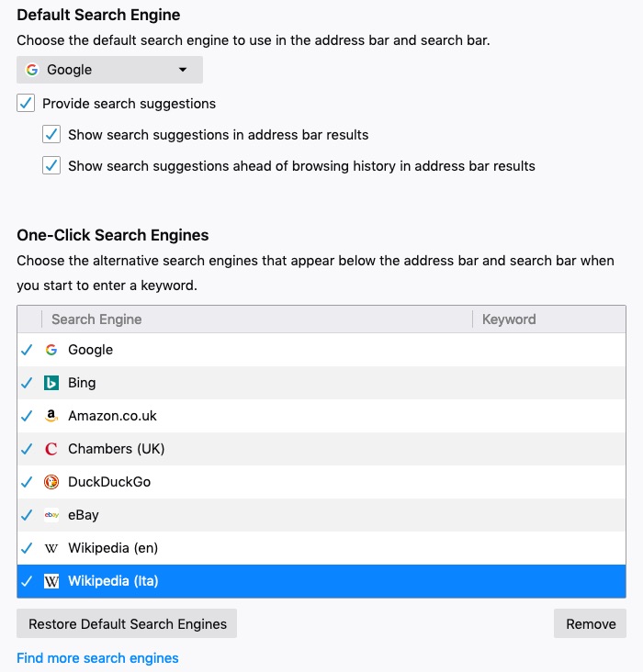Screen dimensions: 643x672
Task: Click the Wikipedia (Ita) W icon
Action: point(51,581)
